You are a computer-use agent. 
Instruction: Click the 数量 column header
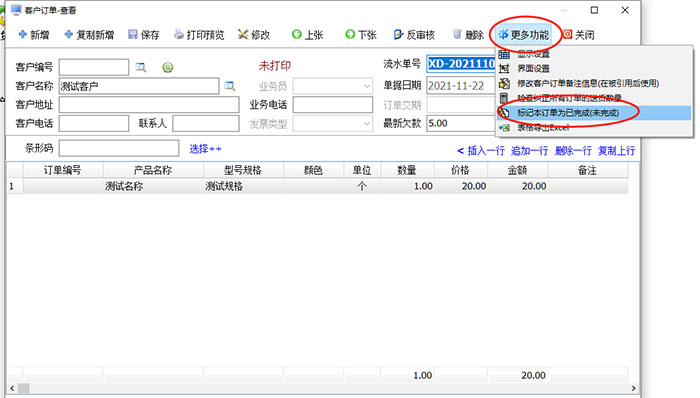tap(407, 170)
